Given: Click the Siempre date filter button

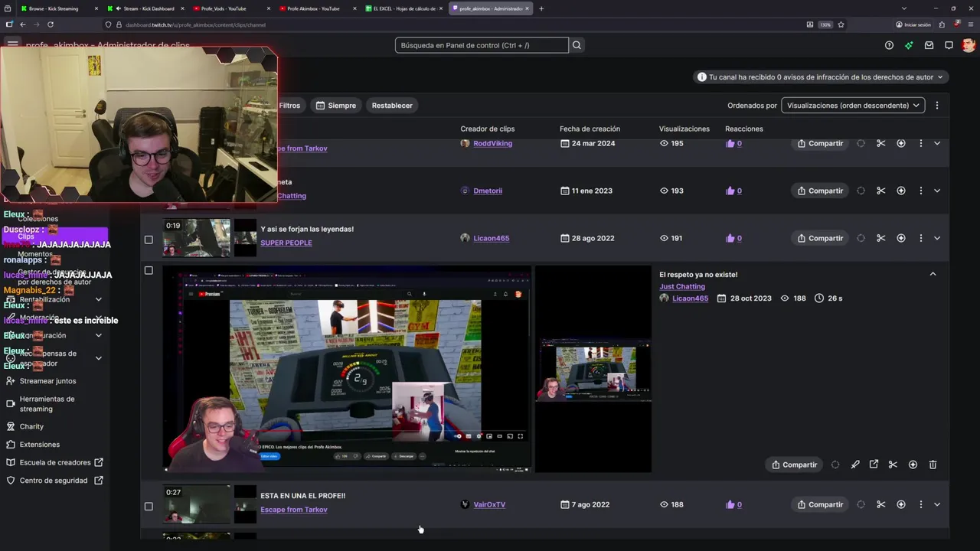Looking at the screenshot, I should (x=336, y=106).
